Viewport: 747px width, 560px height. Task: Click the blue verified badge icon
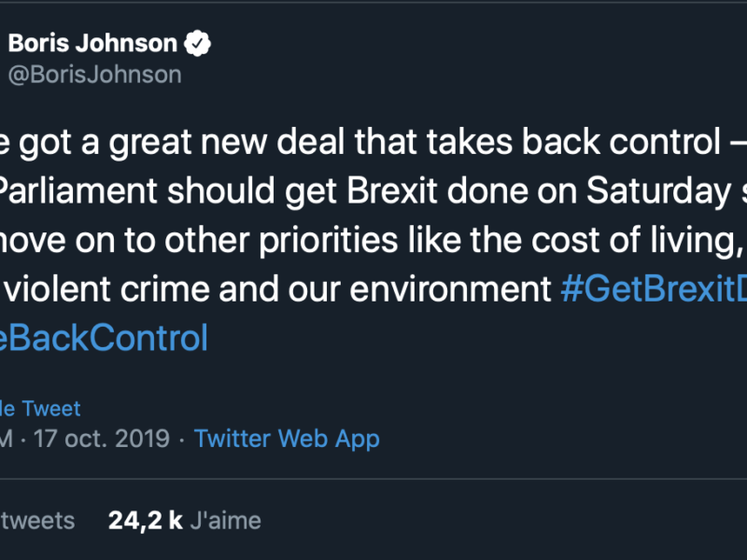tap(199, 43)
